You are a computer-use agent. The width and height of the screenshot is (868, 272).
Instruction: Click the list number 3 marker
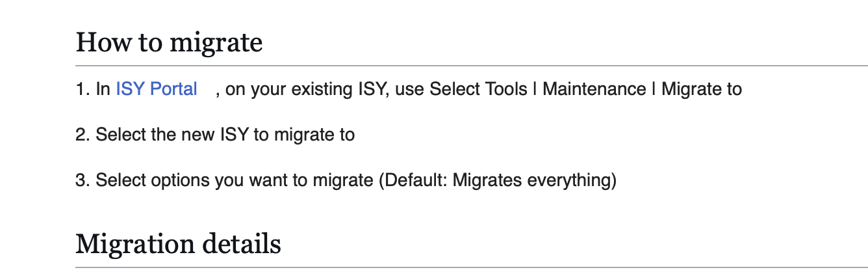(x=83, y=180)
